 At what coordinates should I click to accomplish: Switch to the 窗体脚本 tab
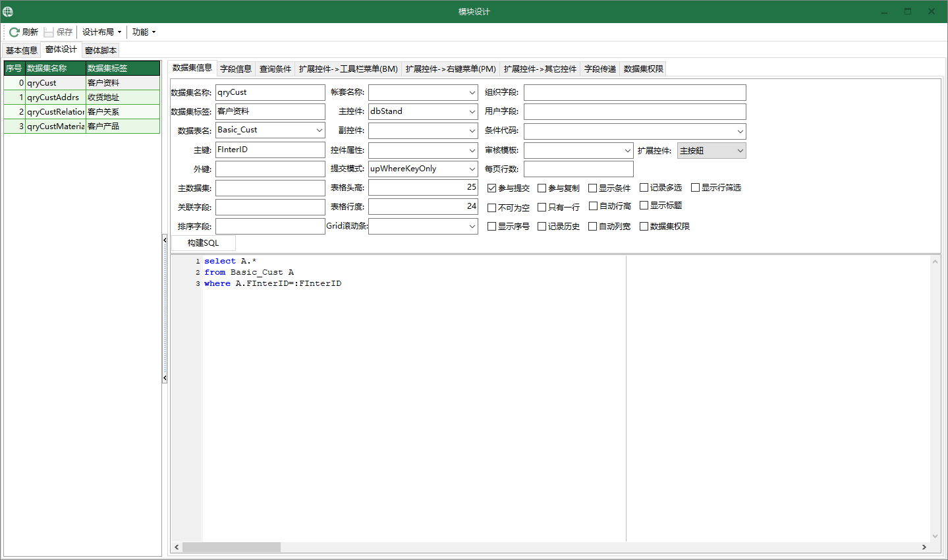point(101,50)
